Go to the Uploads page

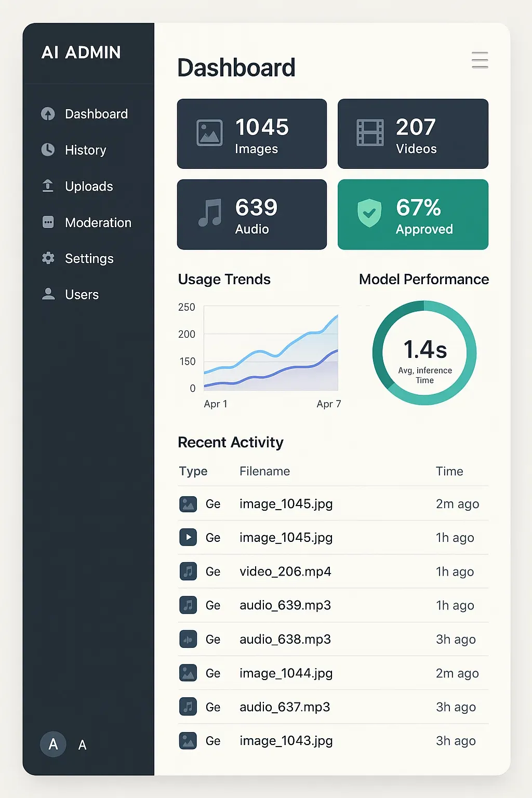(89, 186)
